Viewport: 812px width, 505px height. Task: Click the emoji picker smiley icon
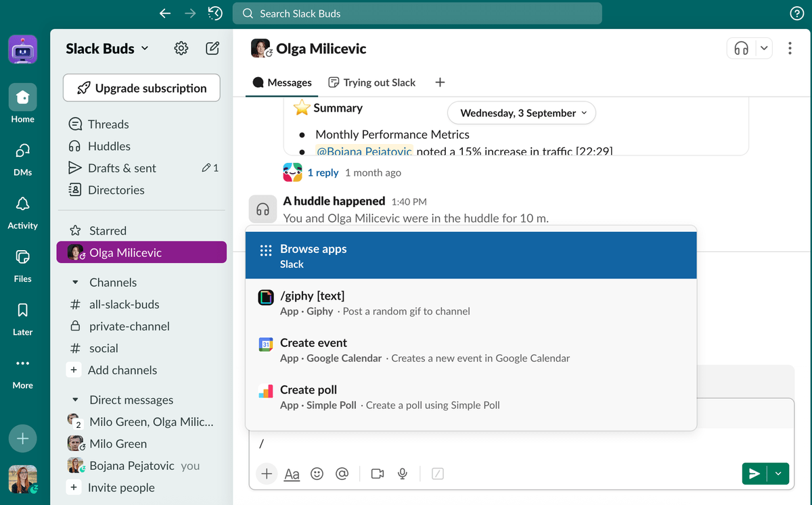click(317, 474)
